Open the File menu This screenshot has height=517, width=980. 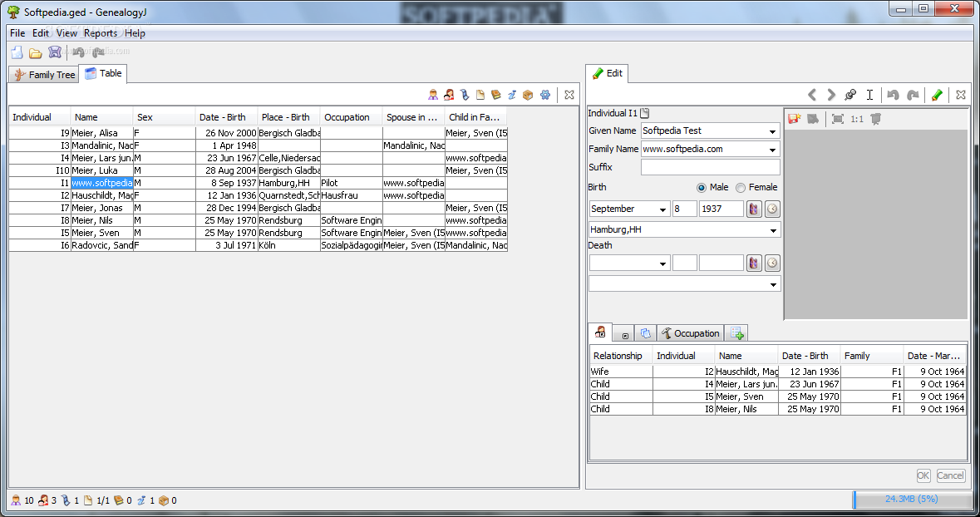[17, 33]
